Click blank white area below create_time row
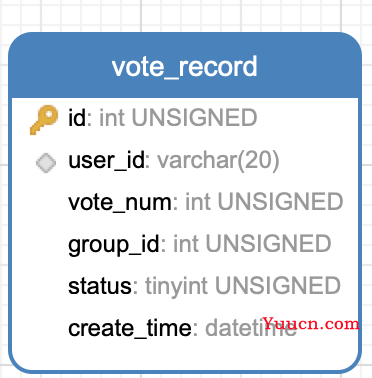Image resolution: width=372 pixels, height=378 pixels. (185, 355)
